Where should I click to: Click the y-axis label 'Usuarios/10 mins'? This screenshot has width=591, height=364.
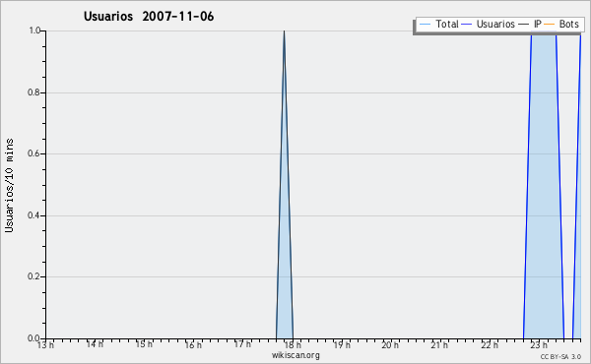pos(9,185)
